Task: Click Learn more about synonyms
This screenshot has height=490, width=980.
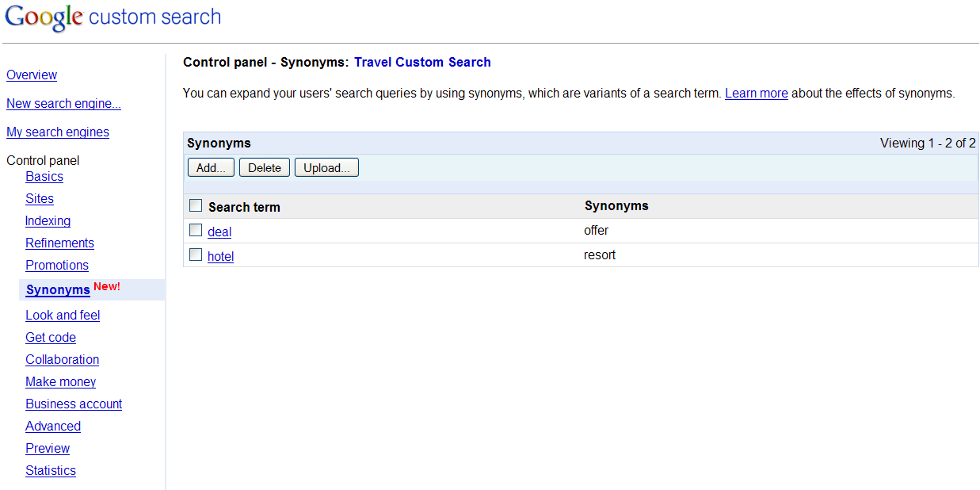Action: [756, 93]
